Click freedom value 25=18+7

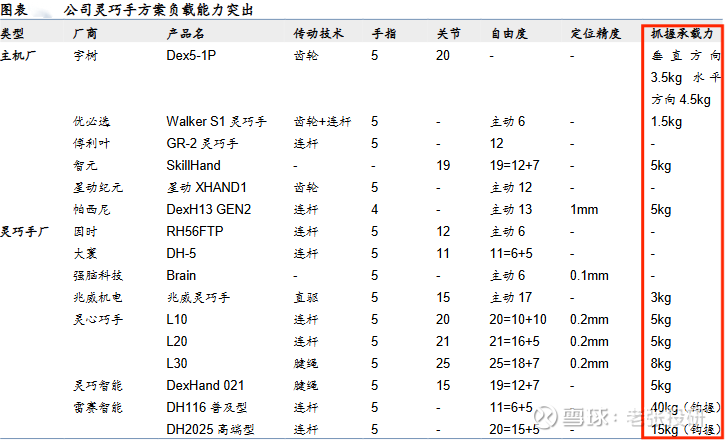coord(515,363)
